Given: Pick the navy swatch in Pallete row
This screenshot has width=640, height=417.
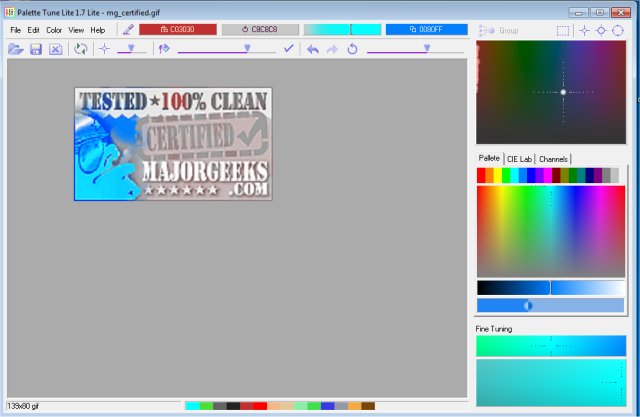Looking at the screenshot, I should pos(590,175).
